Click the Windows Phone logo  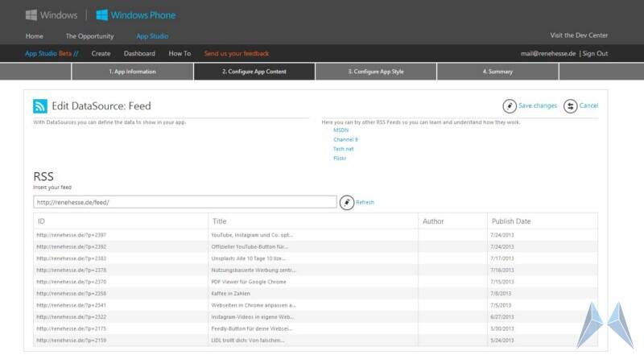click(103, 14)
